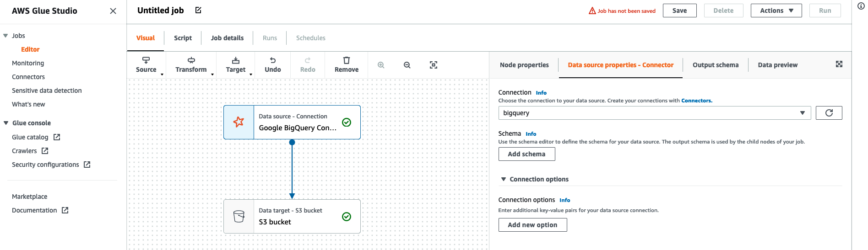The height and width of the screenshot is (250, 868).
Task: Click the pencil icon to rename job
Action: (198, 10)
